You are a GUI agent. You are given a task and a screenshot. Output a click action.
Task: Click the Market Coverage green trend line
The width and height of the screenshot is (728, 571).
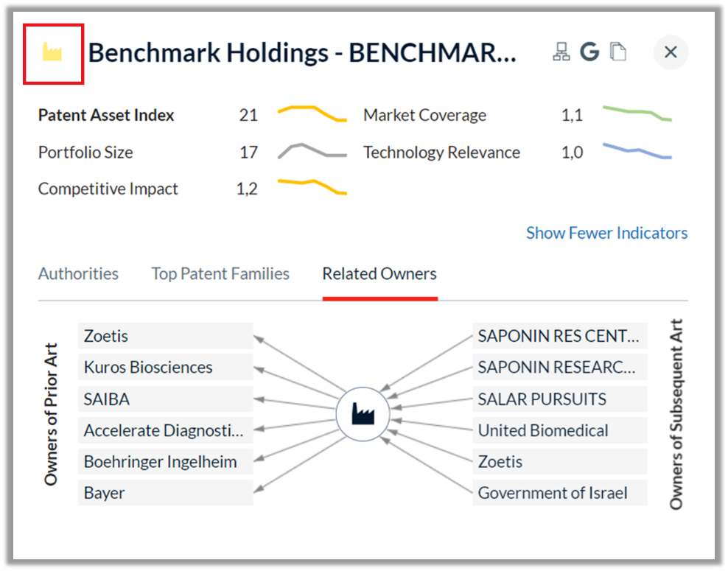(x=637, y=113)
